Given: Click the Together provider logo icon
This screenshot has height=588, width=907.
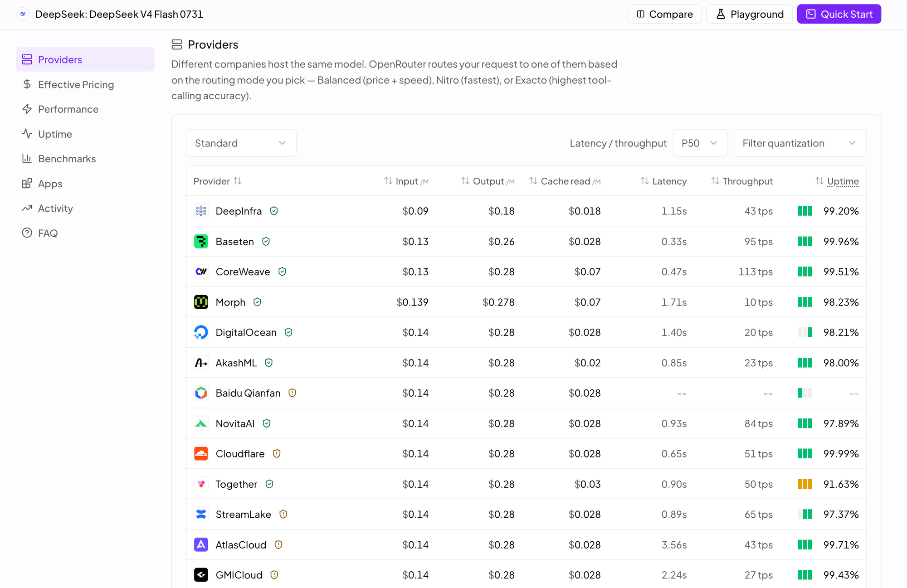Looking at the screenshot, I should click(201, 484).
